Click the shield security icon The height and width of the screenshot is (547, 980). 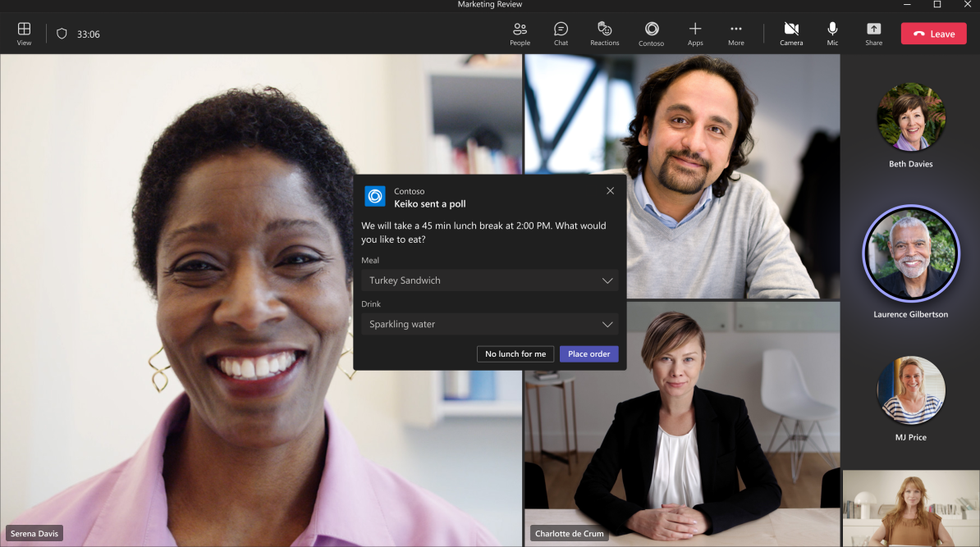[62, 34]
